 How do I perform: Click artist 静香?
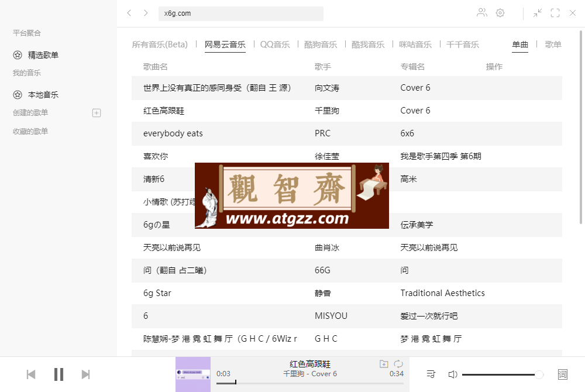pos(323,293)
